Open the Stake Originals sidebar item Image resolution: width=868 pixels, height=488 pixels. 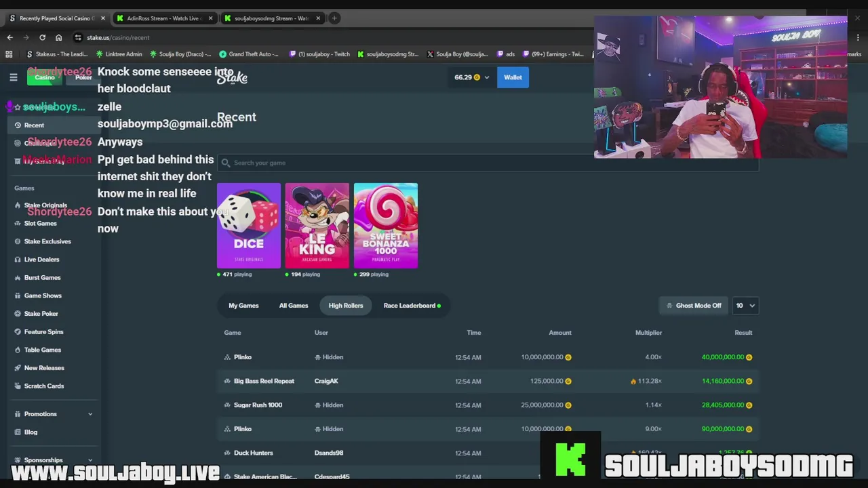click(45, 205)
